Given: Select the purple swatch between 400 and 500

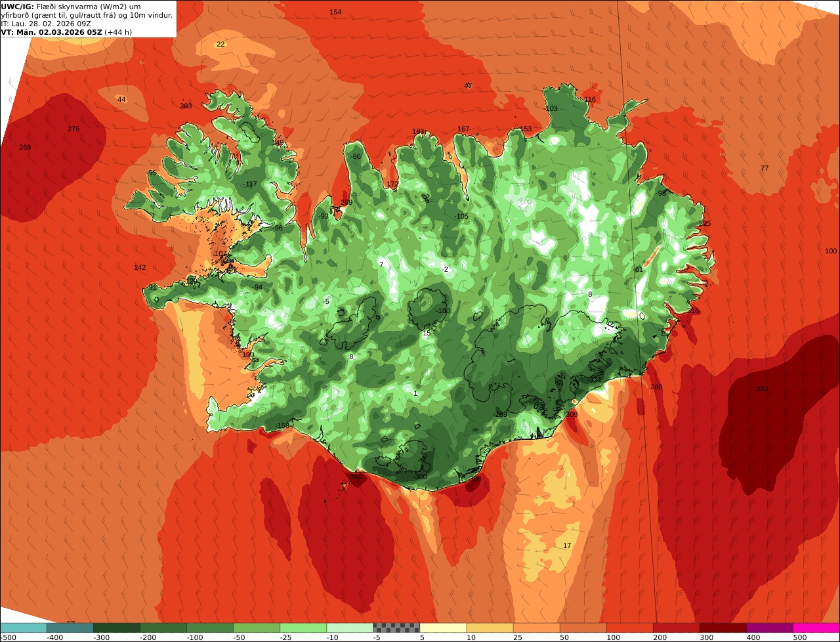Looking at the screenshot, I should click(x=769, y=628).
